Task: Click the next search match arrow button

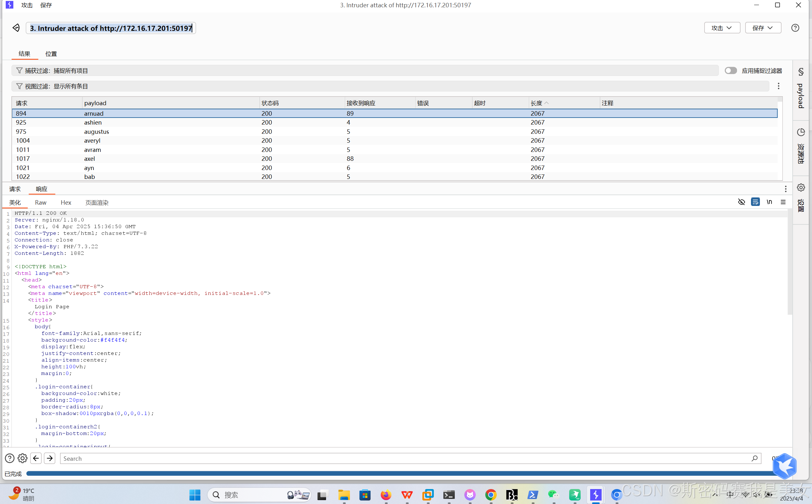Action: (x=50, y=458)
